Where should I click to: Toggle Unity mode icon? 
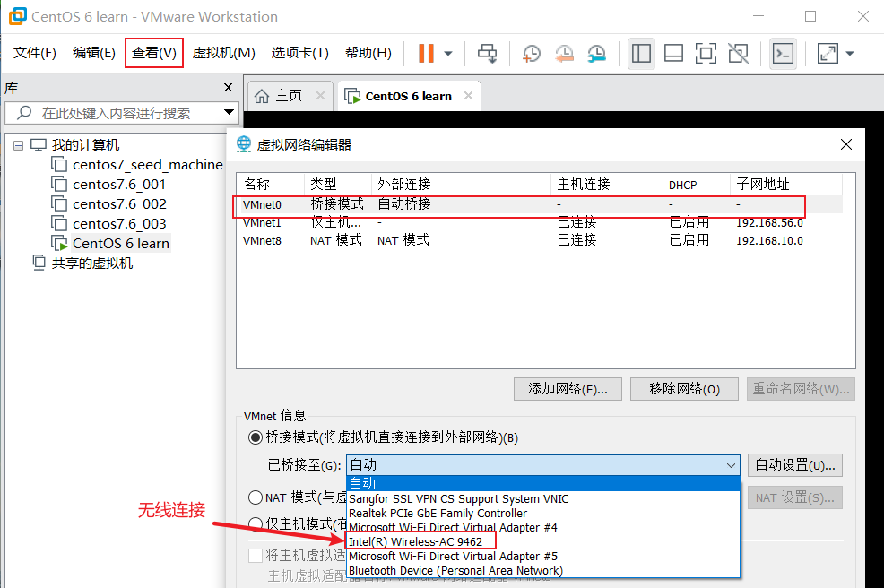[739, 54]
